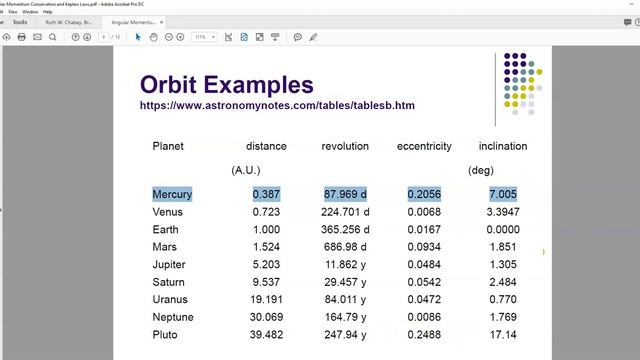This screenshot has width=640, height=360.
Task: Click Neptune inclination 1.769
Action: tap(503, 317)
